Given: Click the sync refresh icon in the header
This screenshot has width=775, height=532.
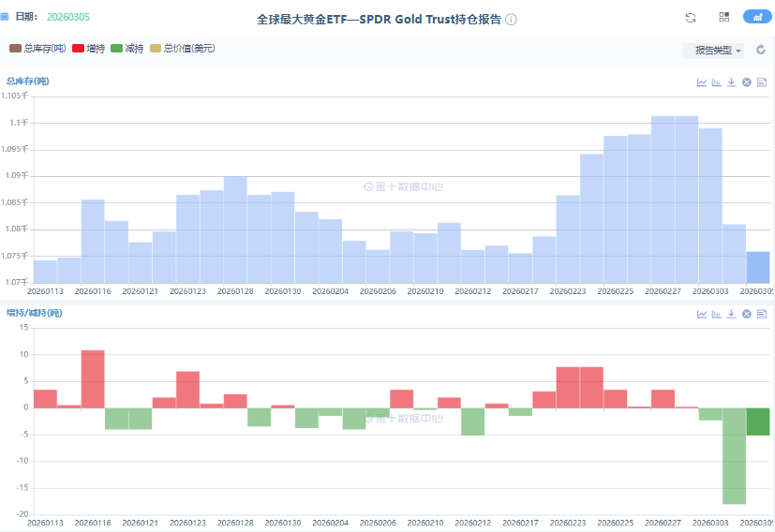Looking at the screenshot, I should (691, 18).
